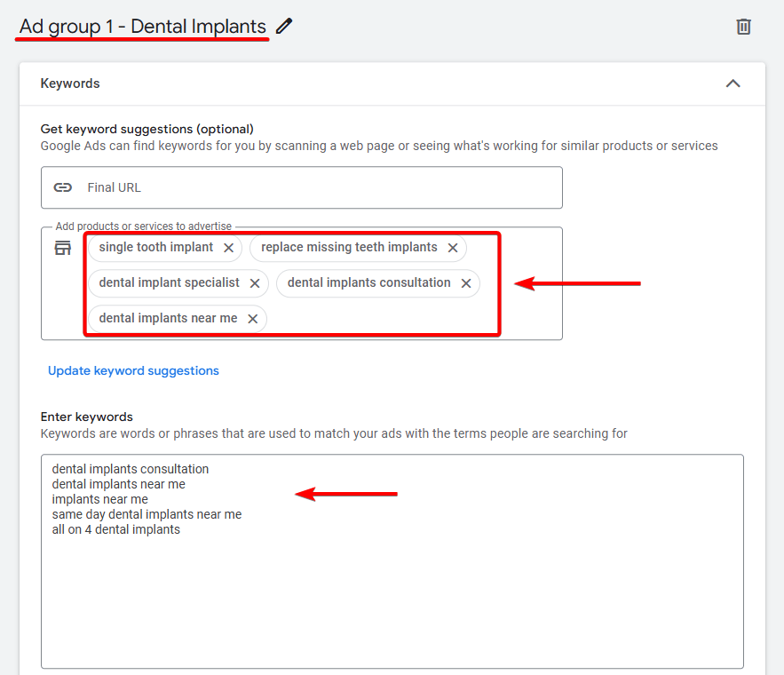The image size is (784, 675).
Task: Remove the 'dental implants near me' chip
Action: [253, 319]
